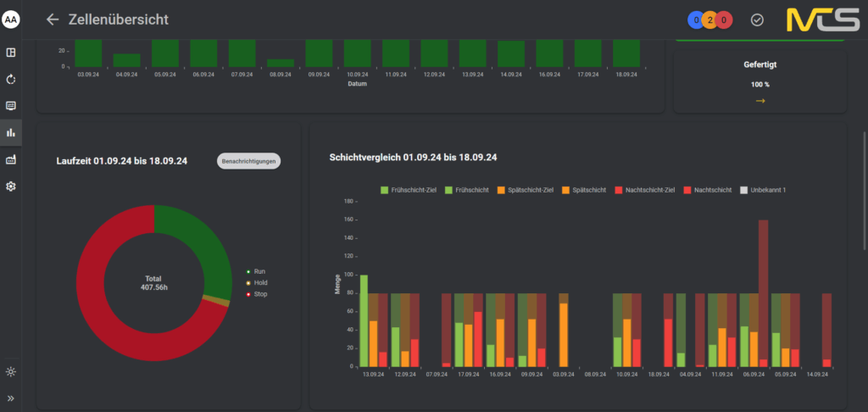Click the yellow arrow under Gefertigt 100 %

pyautogui.click(x=759, y=101)
